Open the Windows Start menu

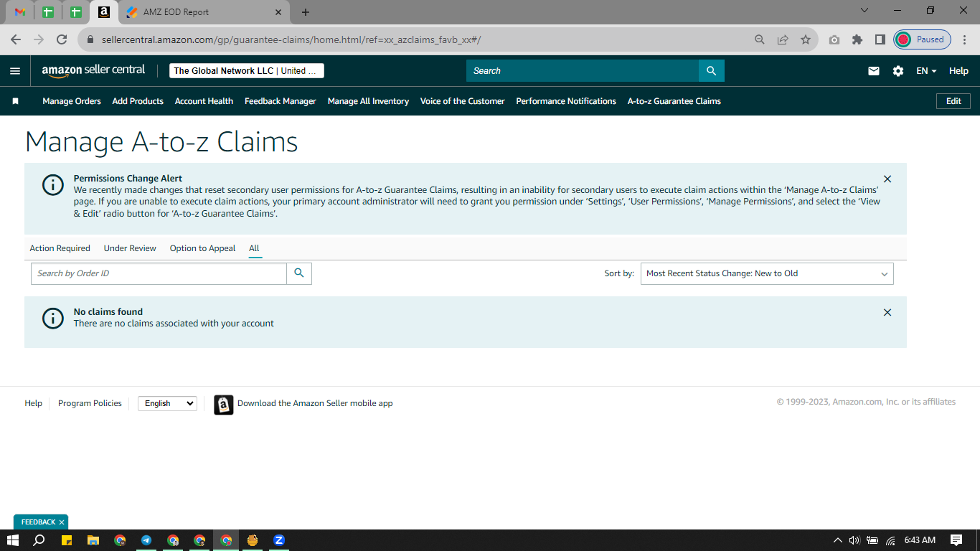pos(12,540)
